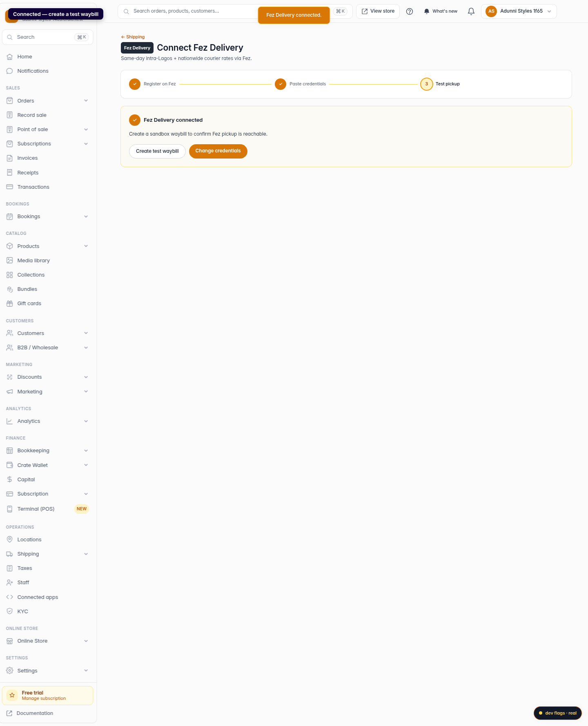This screenshot has width=588, height=726.
Task: Click the Settings gear icon
Action: [10, 671]
